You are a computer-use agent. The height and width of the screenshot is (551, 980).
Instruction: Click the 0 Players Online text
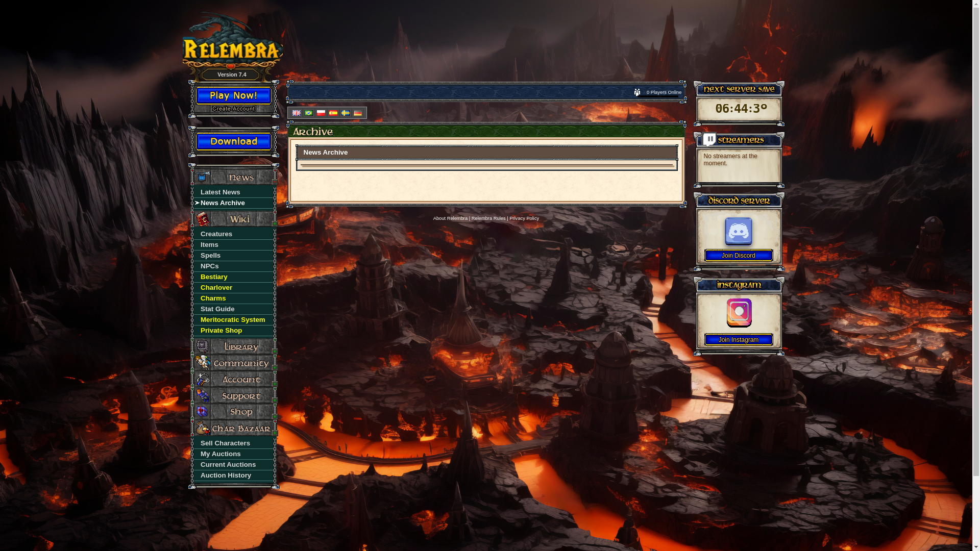[664, 92]
